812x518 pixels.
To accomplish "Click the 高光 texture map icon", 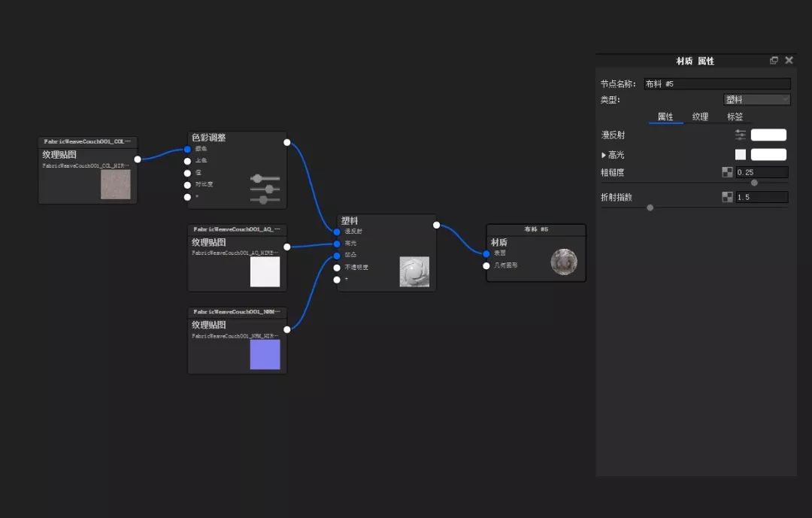I will (741, 155).
